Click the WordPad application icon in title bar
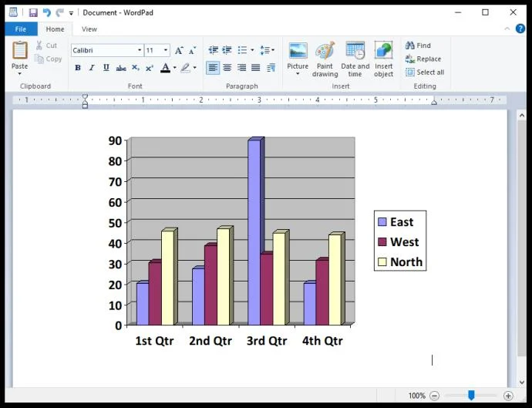 13,12
